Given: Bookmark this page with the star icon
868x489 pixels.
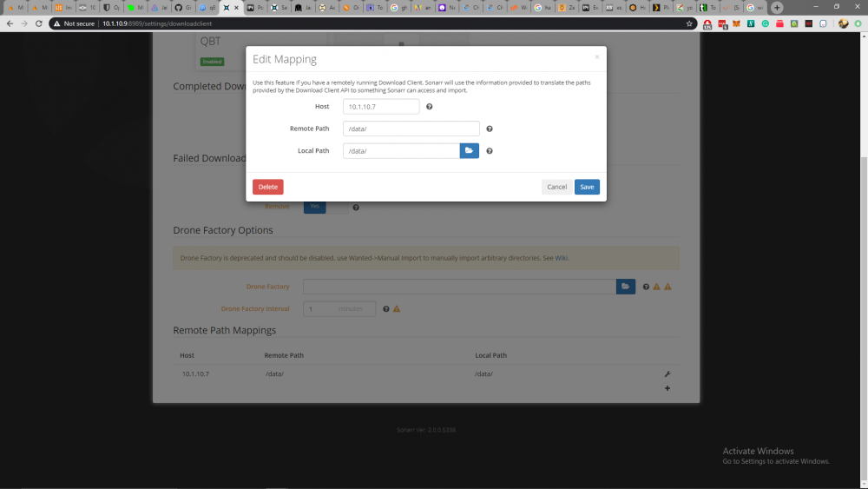Looking at the screenshot, I should pyautogui.click(x=689, y=23).
